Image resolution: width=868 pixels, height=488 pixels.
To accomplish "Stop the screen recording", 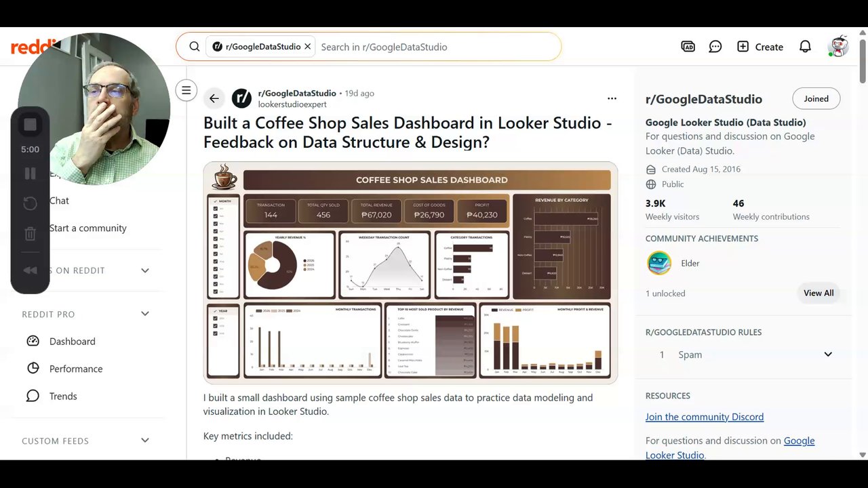I will [30, 125].
